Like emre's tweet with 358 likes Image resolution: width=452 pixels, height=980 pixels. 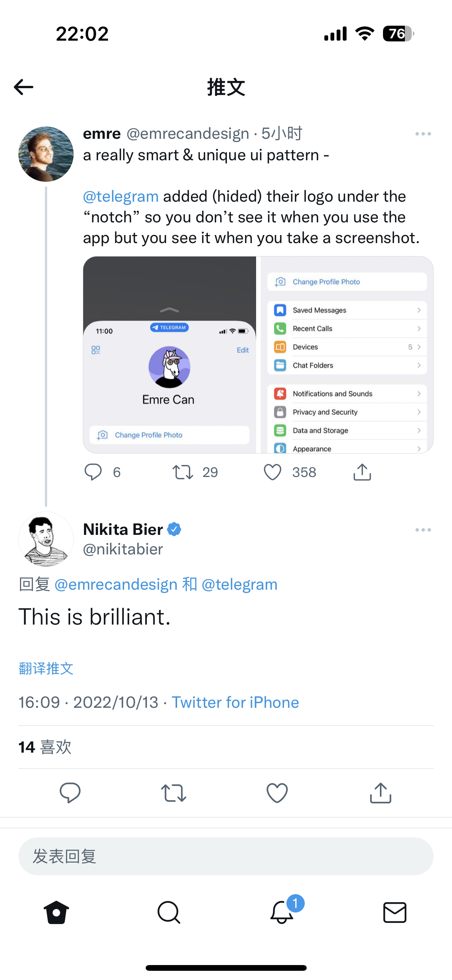pyautogui.click(x=273, y=472)
